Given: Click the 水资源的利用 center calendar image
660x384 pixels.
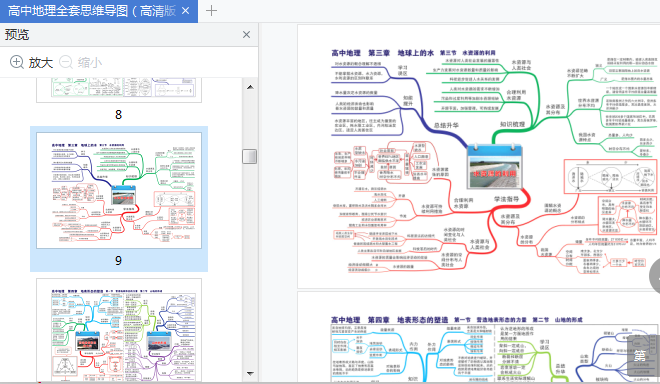Looking at the screenshot, I should pos(495,166).
